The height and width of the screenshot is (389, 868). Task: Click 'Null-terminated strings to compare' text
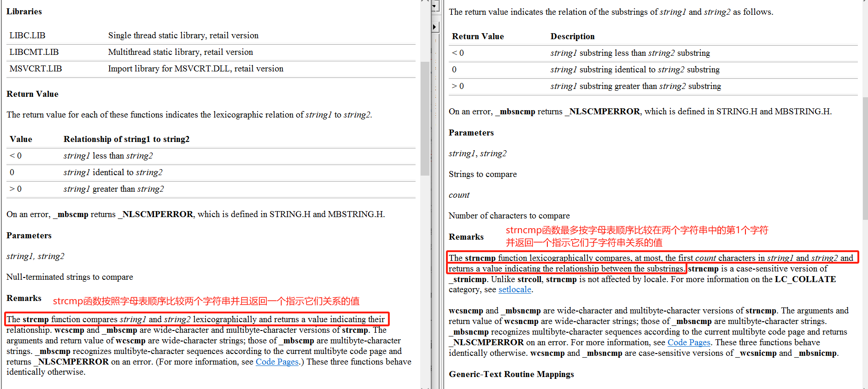[x=70, y=277]
